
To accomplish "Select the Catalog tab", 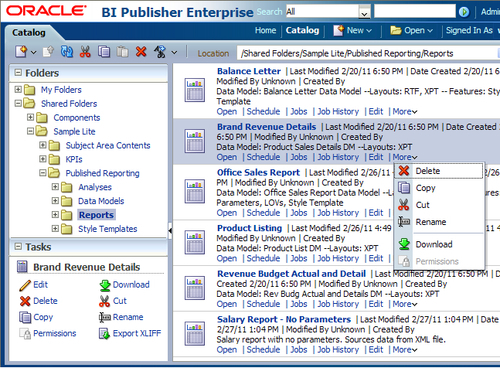I will (29, 33).
